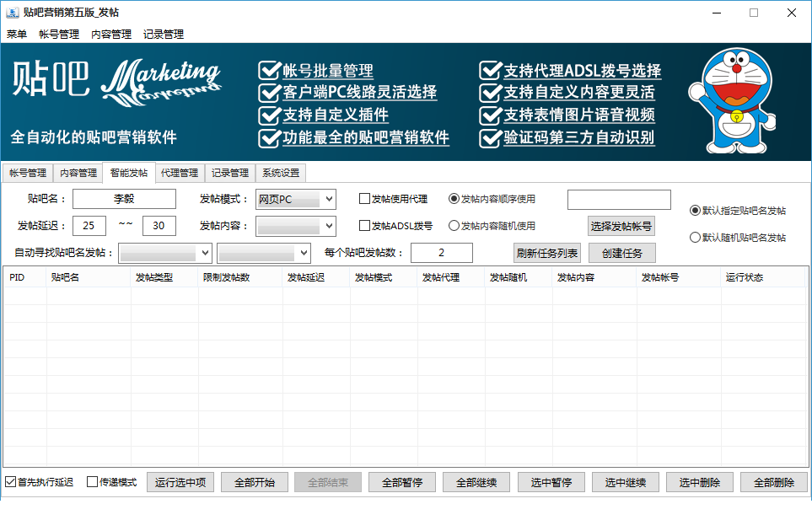Viewport: 812px width, 520px height.
Task: Click the 全部删除 button
Action: pyautogui.click(x=774, y=482)
